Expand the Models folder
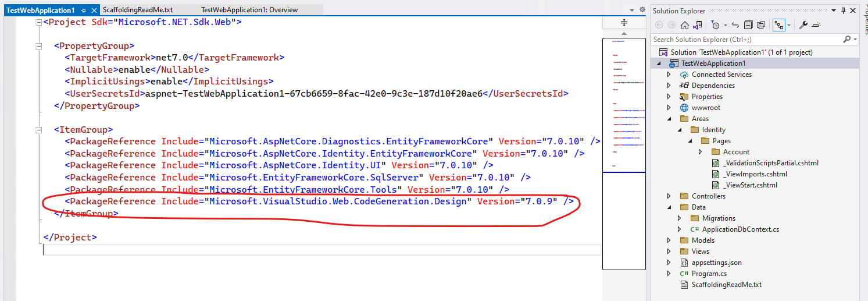 point(669,240)
